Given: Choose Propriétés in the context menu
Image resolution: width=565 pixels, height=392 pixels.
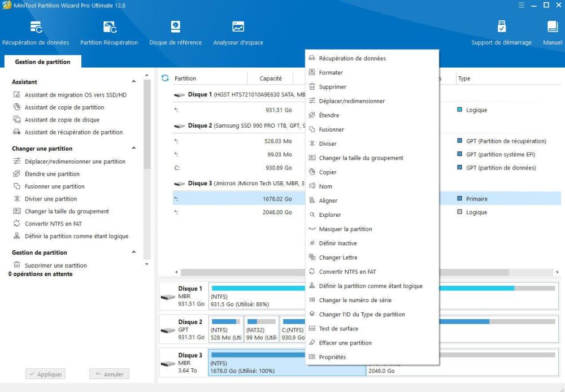Looking at the screenshot, I should (332, 357).
